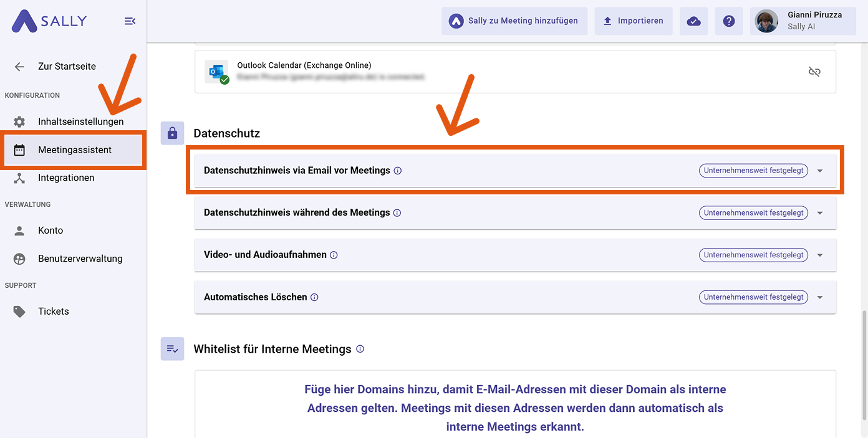Open the help question mark icon
The image size is (868, 438).
(728, 21)
